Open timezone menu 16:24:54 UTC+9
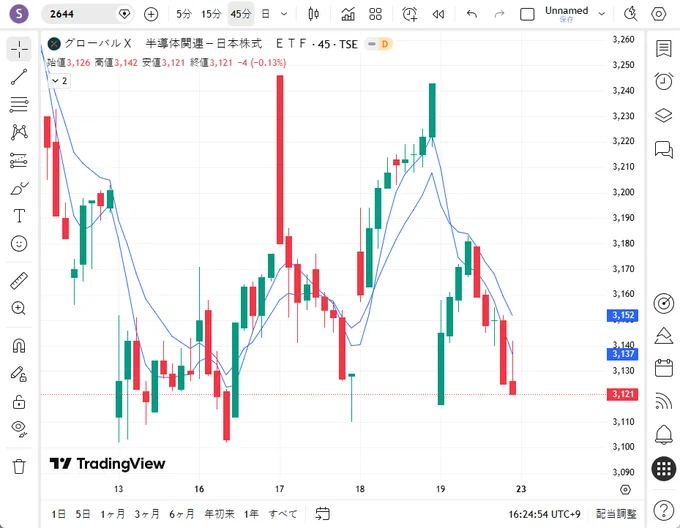Image resolution: width=680 pixels, height=528 pixels. pos(544,514)
